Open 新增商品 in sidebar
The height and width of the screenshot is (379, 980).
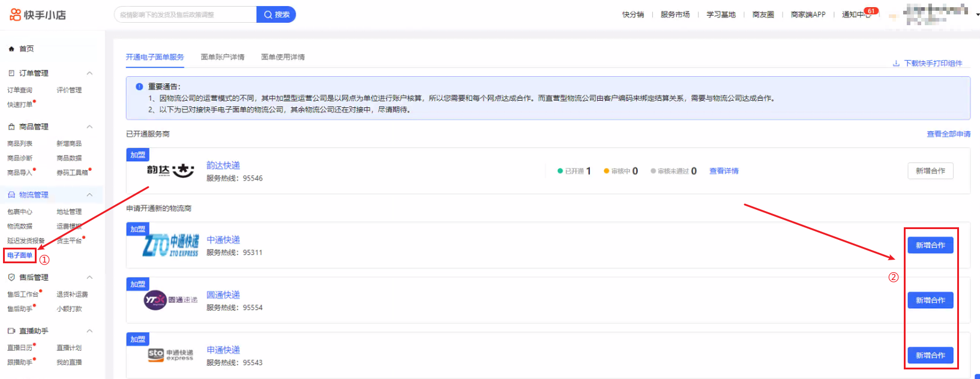coord(69,144)
